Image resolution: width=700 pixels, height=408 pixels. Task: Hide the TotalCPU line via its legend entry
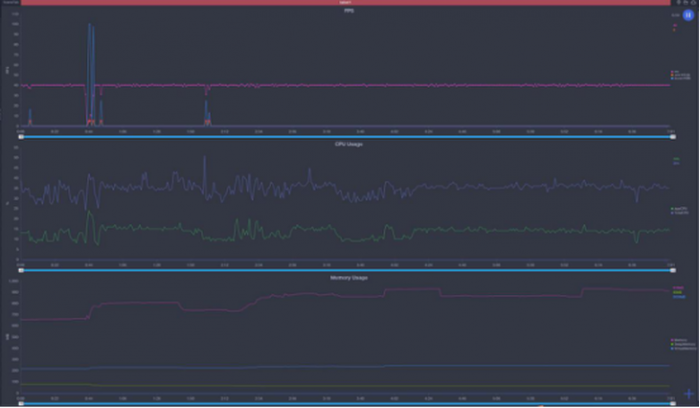click(676, 213)
